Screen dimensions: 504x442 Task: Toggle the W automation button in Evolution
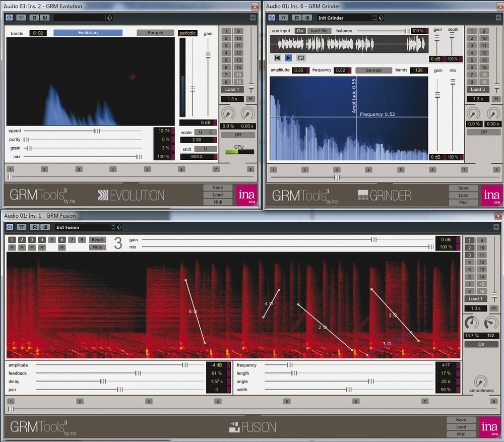[x=45, y=18]
